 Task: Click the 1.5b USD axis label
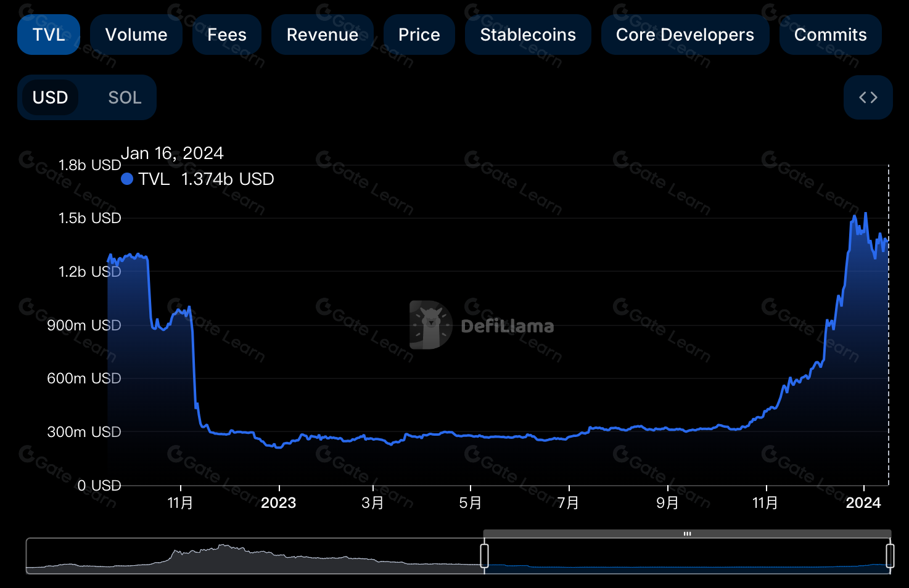89,218
